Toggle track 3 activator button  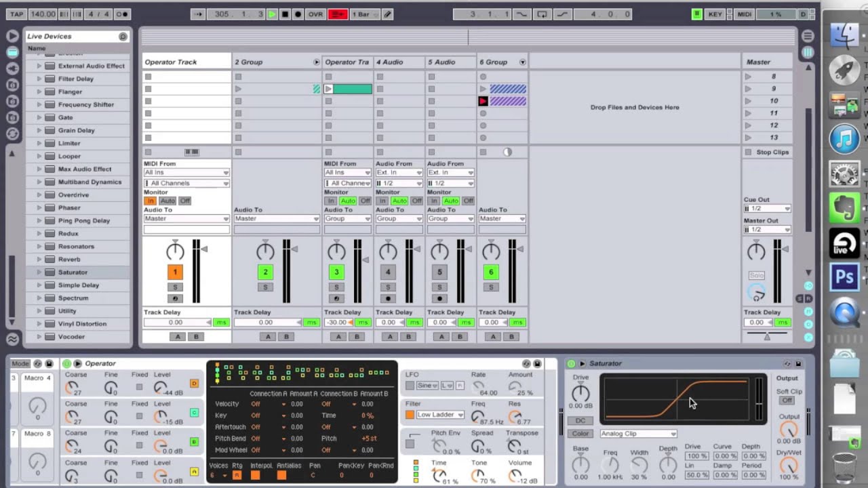[x=336, y=272]
